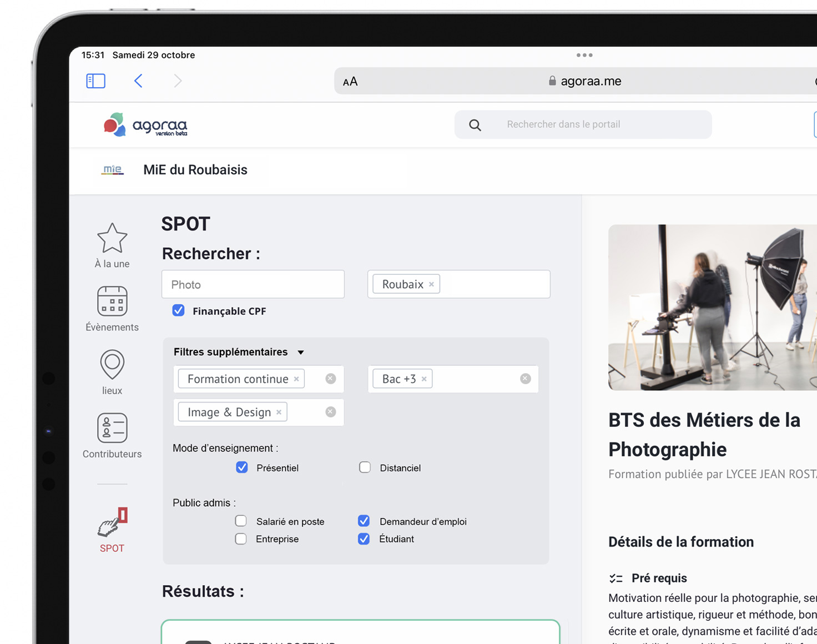
Task: Toggle the Safari sidebar icon
Action: [x=95, y=81]
